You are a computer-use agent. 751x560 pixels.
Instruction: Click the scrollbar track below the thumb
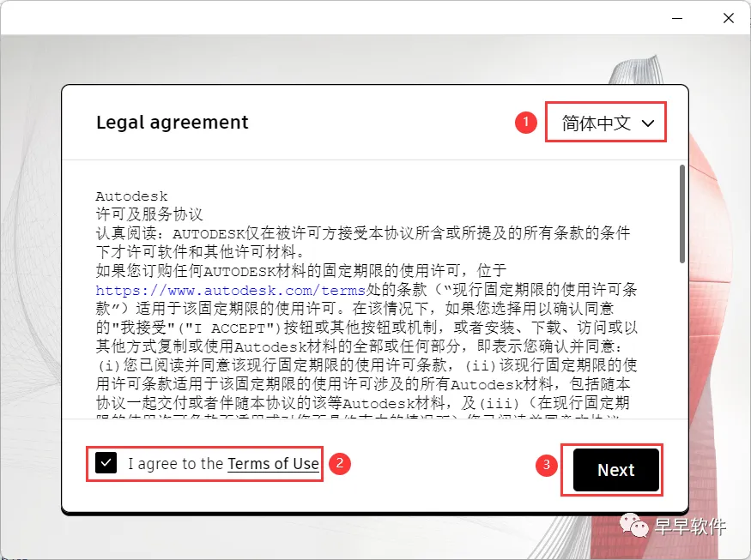pos(682,340)
